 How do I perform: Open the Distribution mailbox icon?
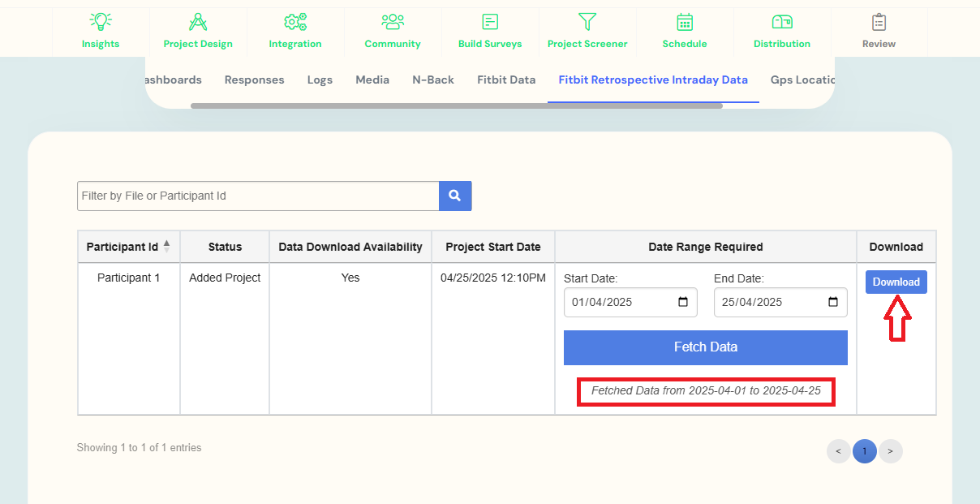782,22
